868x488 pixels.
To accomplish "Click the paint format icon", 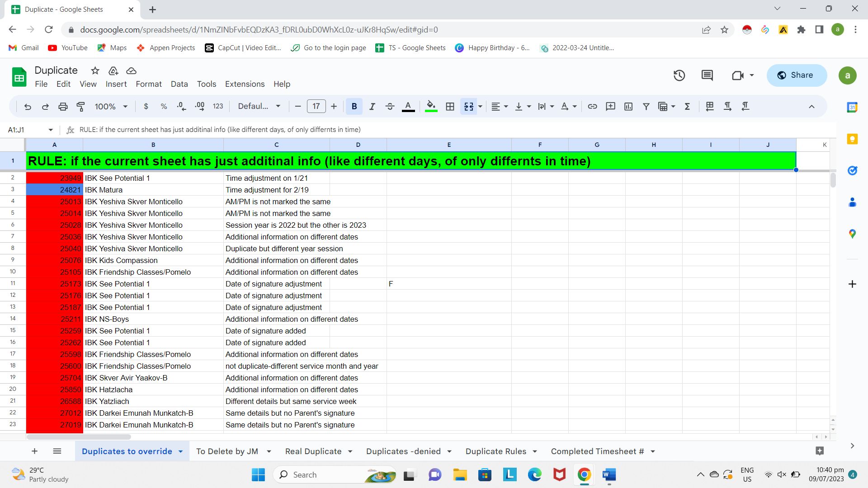I will pos(81,107).
